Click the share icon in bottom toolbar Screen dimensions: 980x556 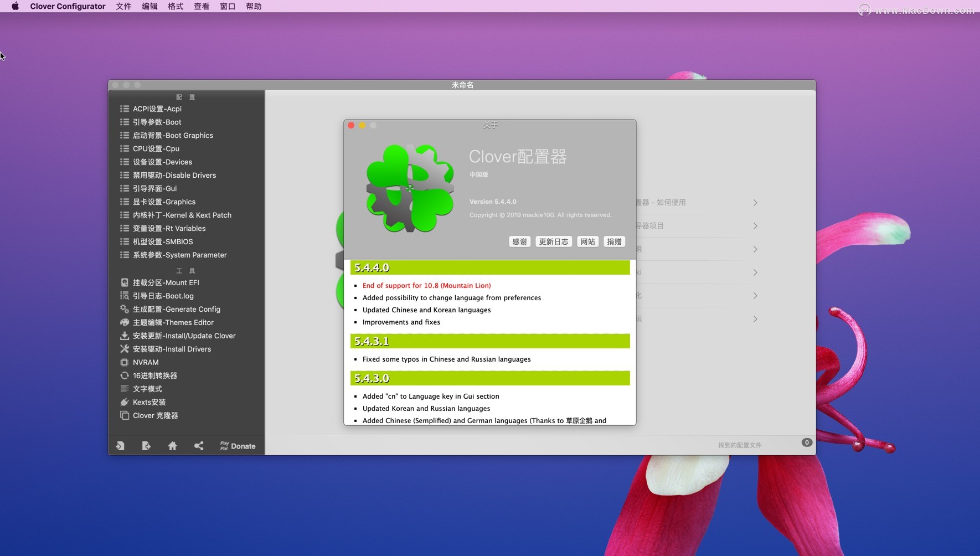(x=199, y=446)
